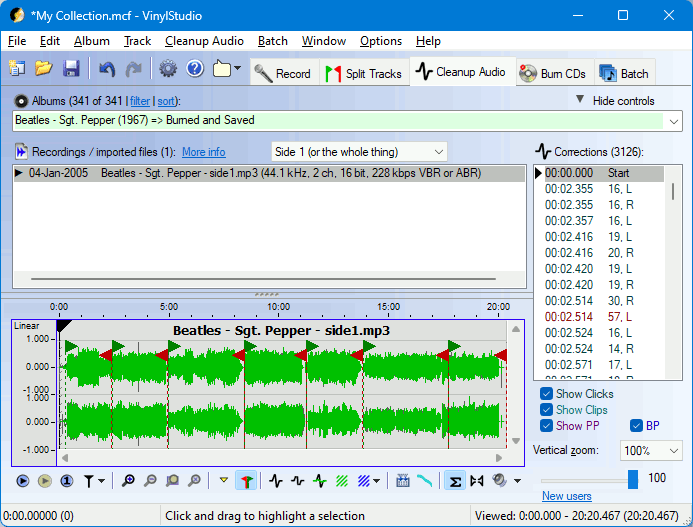Click the Hide controls button
Viewport: 693px width, 527px height.
coord(614,101)
